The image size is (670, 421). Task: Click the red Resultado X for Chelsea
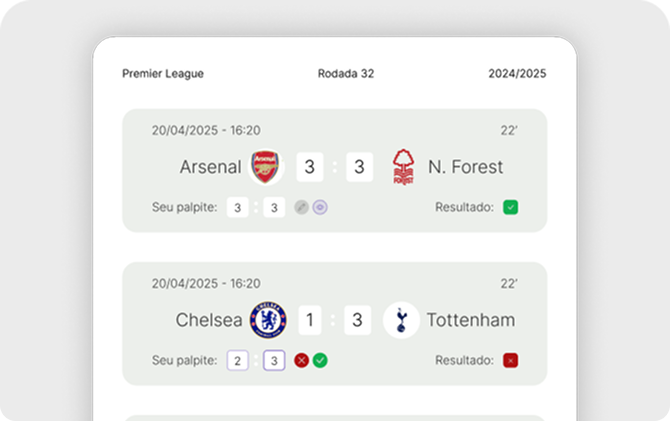(510, 360)
